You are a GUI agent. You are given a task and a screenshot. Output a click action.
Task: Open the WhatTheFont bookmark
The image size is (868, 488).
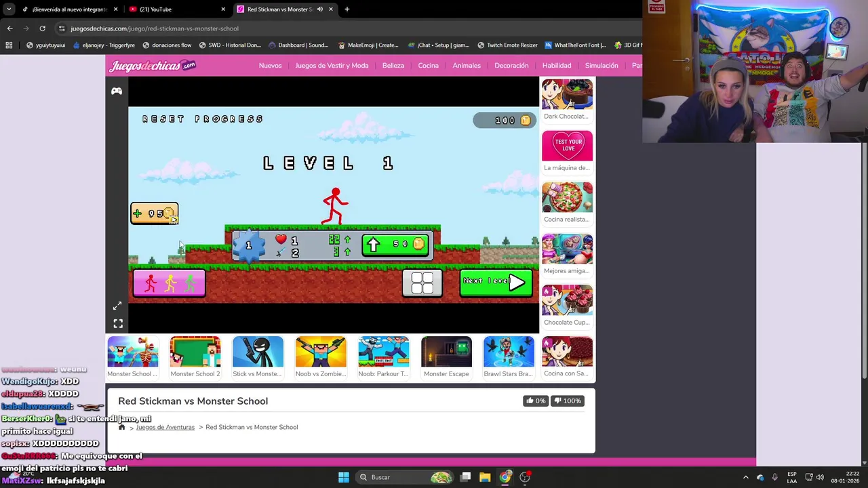pyautogui.click(x=575, y=45)
